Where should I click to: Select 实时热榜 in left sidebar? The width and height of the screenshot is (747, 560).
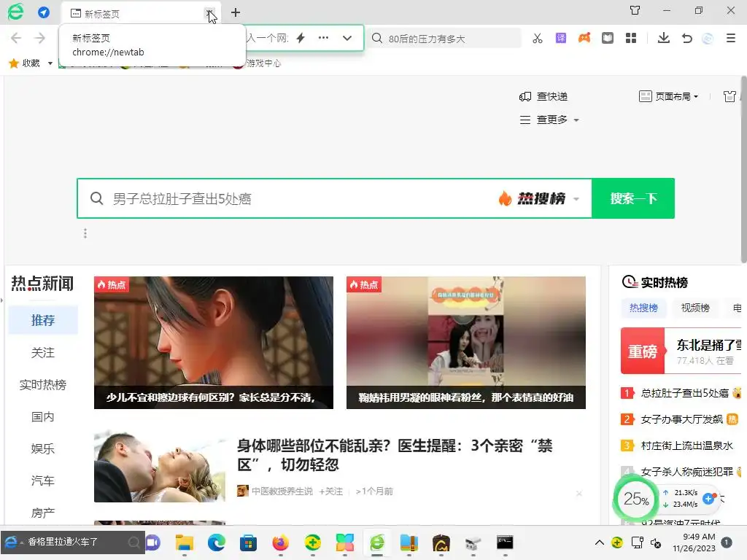pyautogui.click(x=43, y=384)
